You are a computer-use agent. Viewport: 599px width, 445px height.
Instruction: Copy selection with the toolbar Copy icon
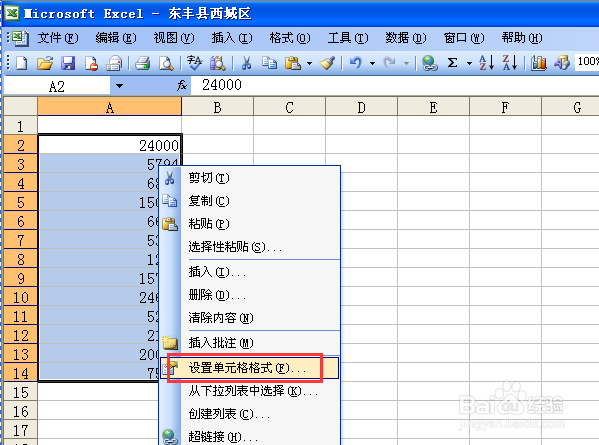269,63
